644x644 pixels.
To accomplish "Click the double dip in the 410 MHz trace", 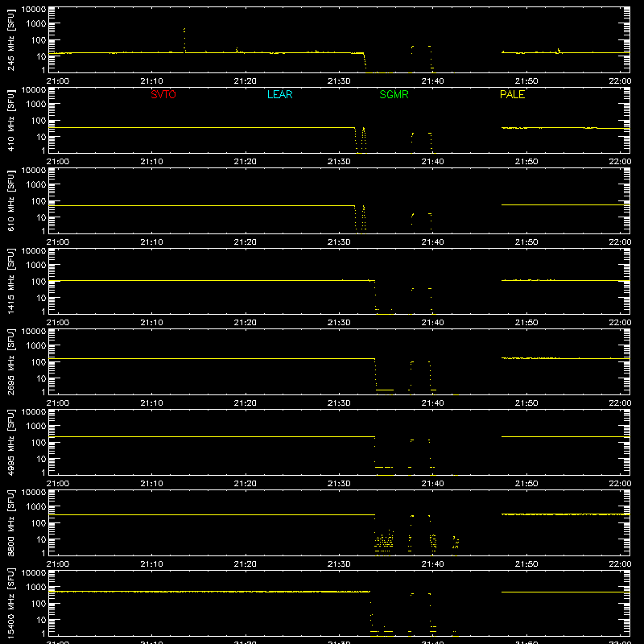I will (360, 139).
